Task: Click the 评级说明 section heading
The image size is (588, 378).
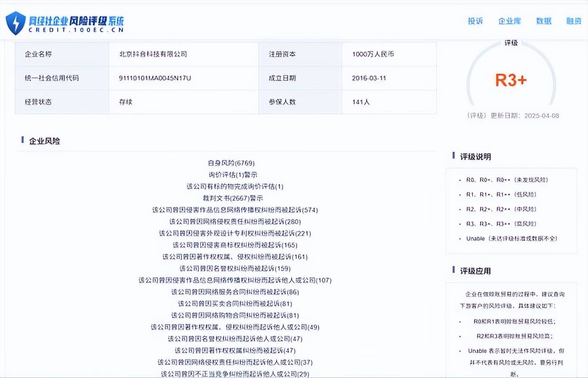Action: 475,156
